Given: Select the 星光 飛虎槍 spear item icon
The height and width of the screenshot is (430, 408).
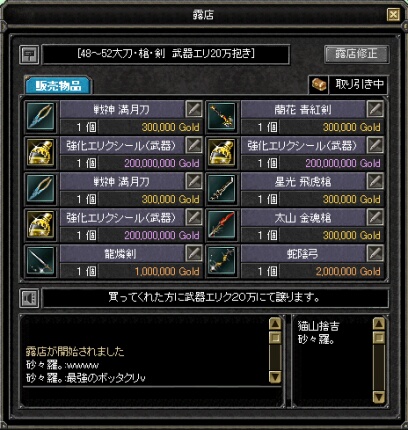Looking at the screenshot, I should click(x=221, y=189).
